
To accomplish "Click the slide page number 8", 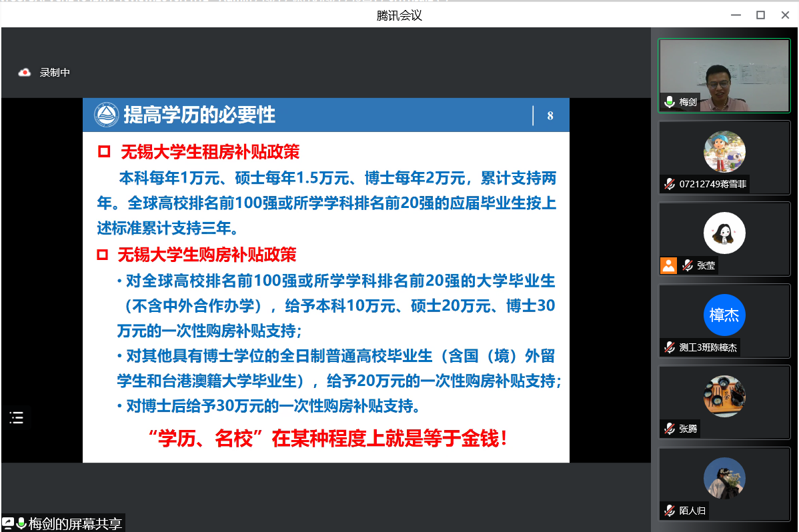I will pos(550,115).
